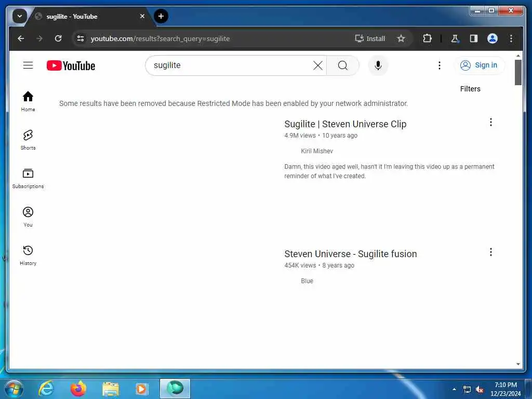
Task: Minimize the browser window
Action: click(478, 11)
